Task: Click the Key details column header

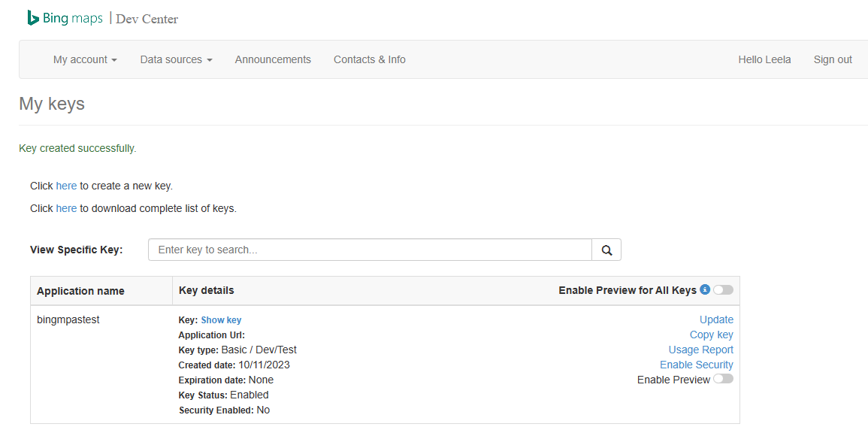Action: coord(207,290)
